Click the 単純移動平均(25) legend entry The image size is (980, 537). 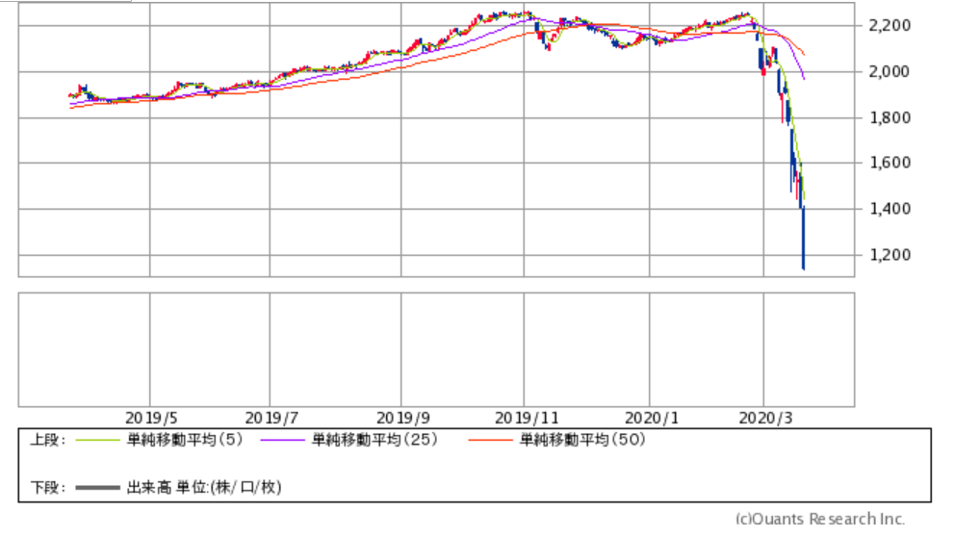(x=374, y=440)
